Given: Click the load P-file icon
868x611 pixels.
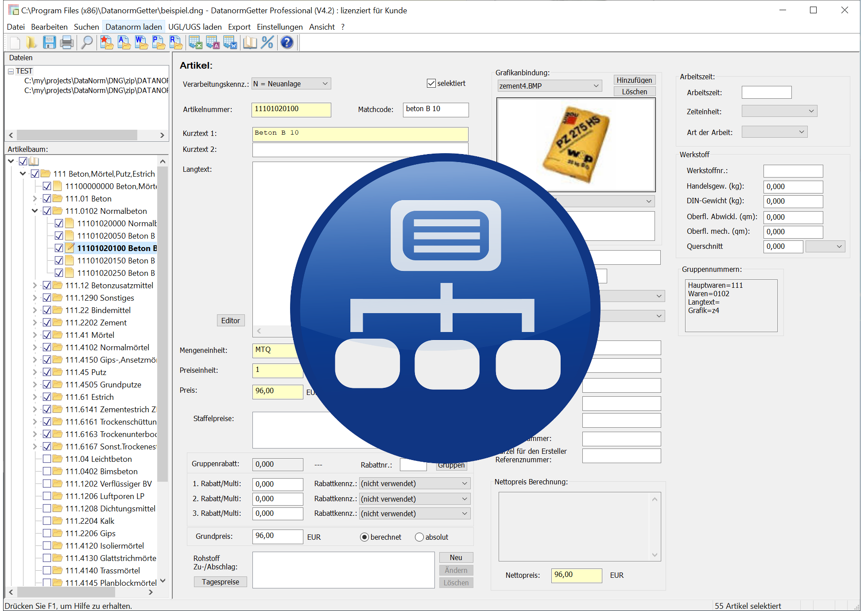Looking at the screenshot, I should point(159,43).
